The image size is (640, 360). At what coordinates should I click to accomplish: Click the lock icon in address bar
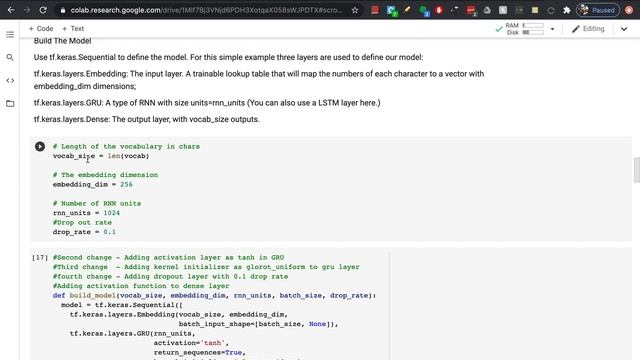[x=62, y=10]
